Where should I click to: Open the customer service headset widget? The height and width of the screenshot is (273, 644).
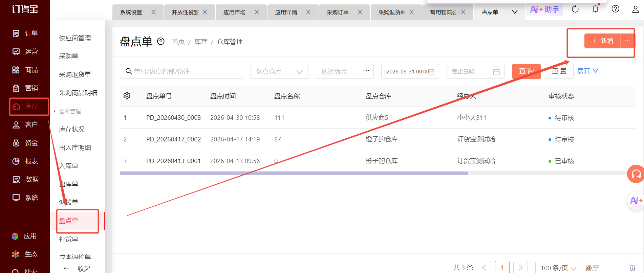(x=636, y=174)
